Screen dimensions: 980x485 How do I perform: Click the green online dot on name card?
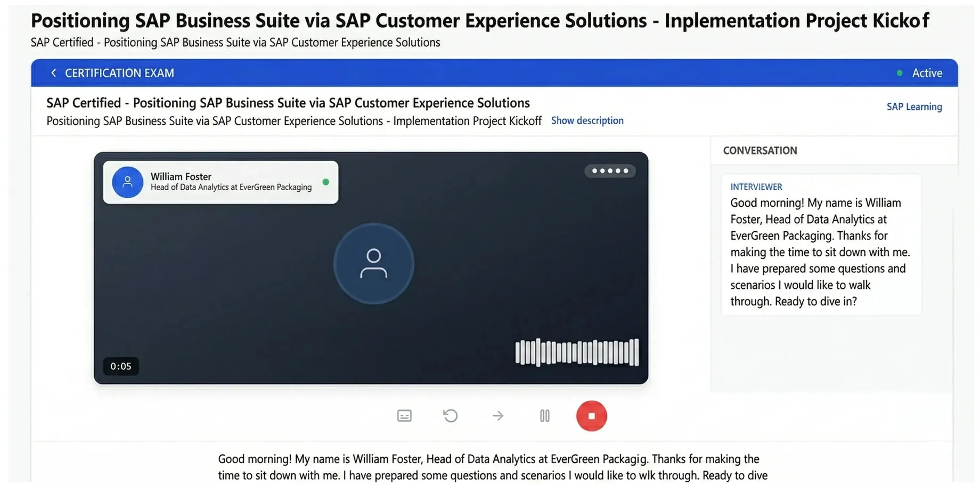tap(326, 182)
